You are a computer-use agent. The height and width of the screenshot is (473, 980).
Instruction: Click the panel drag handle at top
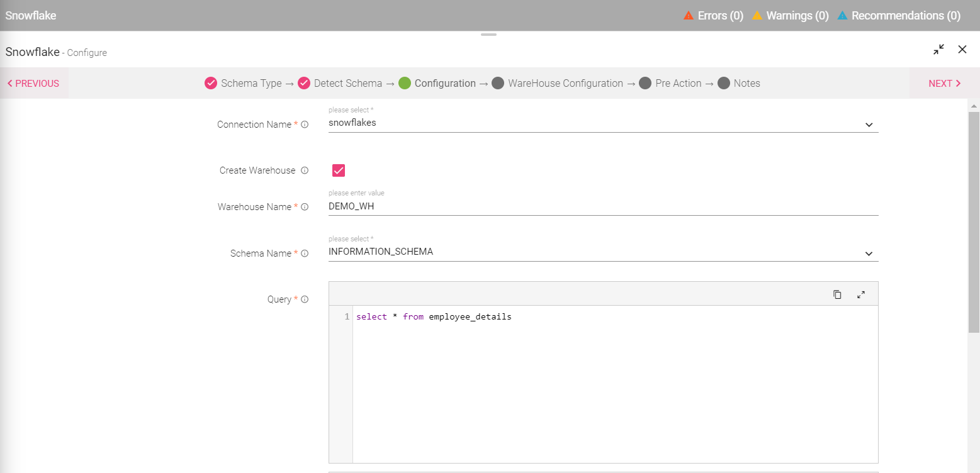tap(489, 35)
